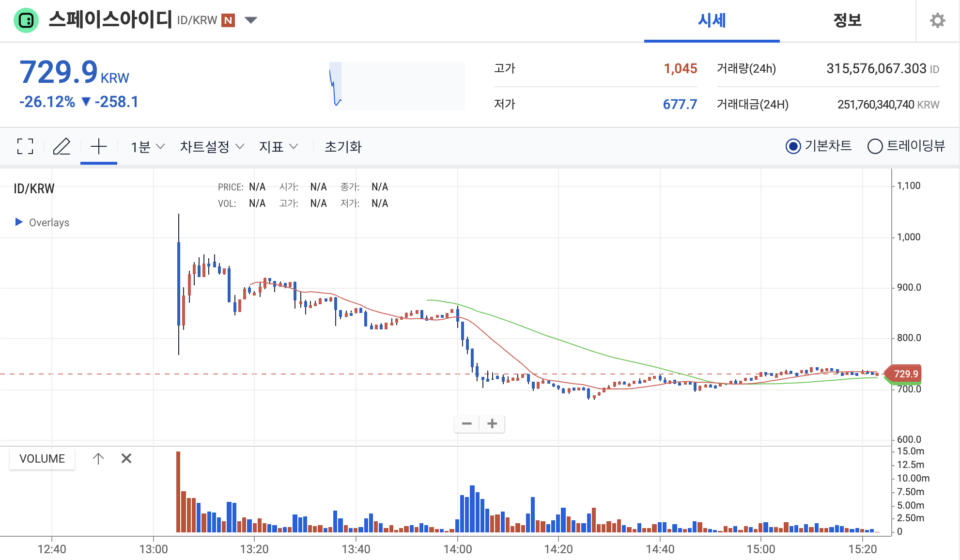Expand the Overlays disclosure triangle
This screenshot has height=560, width=960.
click(19, 222)
